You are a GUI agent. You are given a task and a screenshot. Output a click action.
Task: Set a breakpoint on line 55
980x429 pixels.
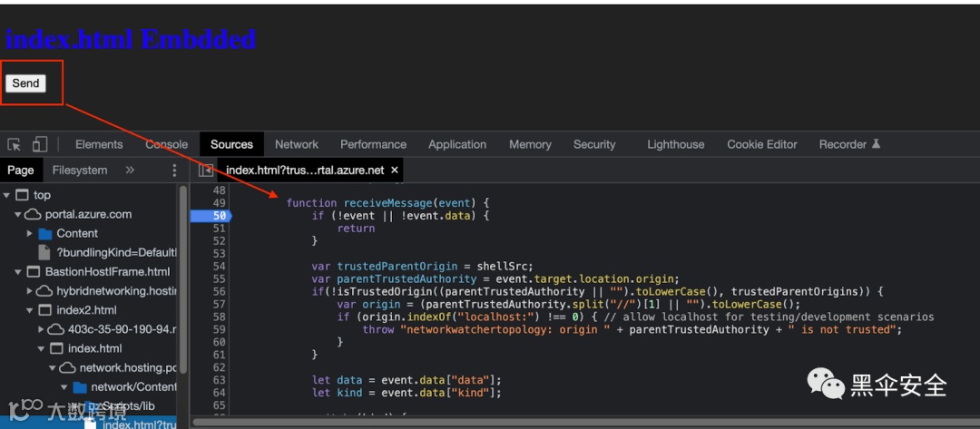pyautogui.click(x=219, y=278)
